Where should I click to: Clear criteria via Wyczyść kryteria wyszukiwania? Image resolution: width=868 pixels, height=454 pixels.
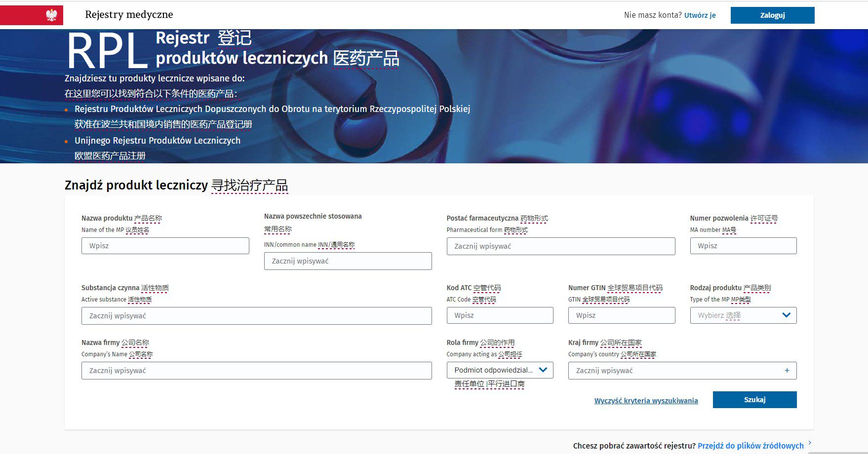[x=646, y=401]
